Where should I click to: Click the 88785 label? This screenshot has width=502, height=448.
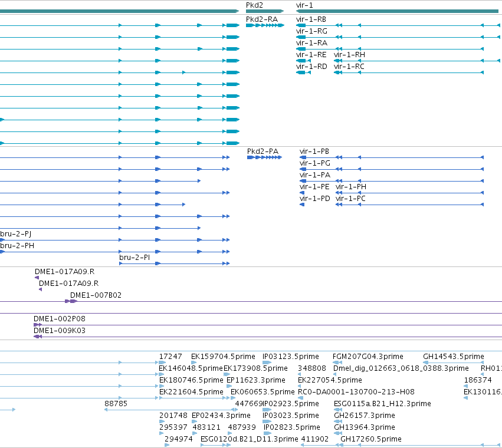[x=116, y=404]
